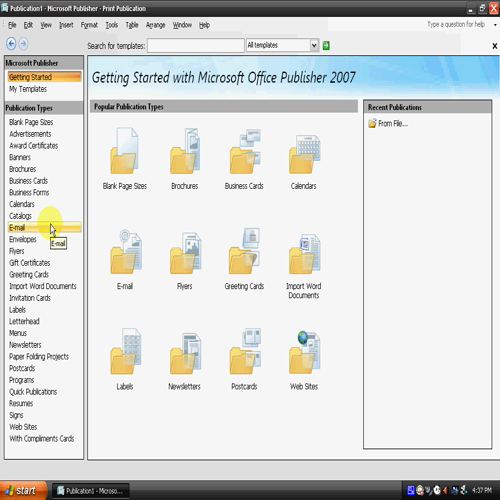Screen dimensions: 500x500
Task: Select Catalogs in the sidebar list
Action: [x=20, y=216]
